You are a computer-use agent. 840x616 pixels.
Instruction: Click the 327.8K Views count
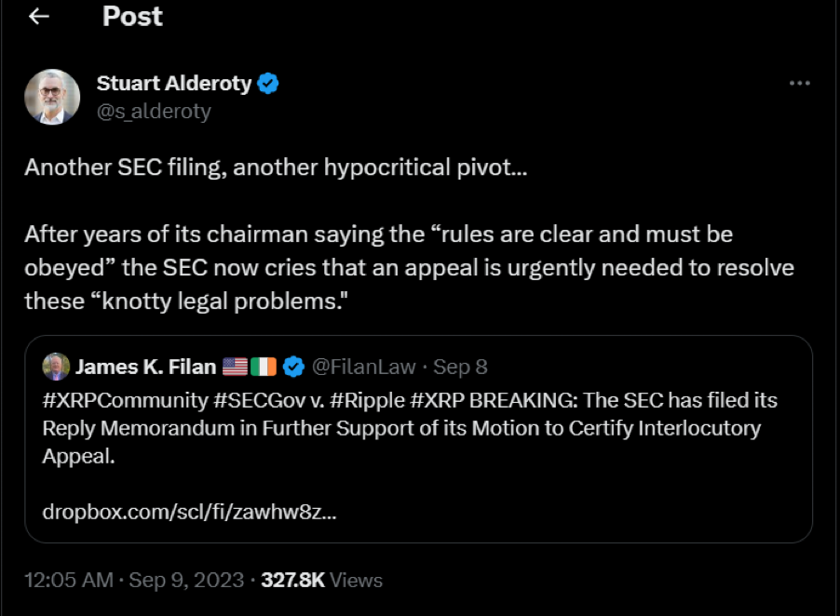point(321,580)
